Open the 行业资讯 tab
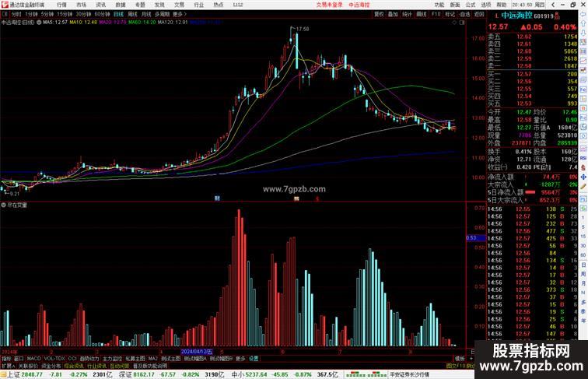 96,366
